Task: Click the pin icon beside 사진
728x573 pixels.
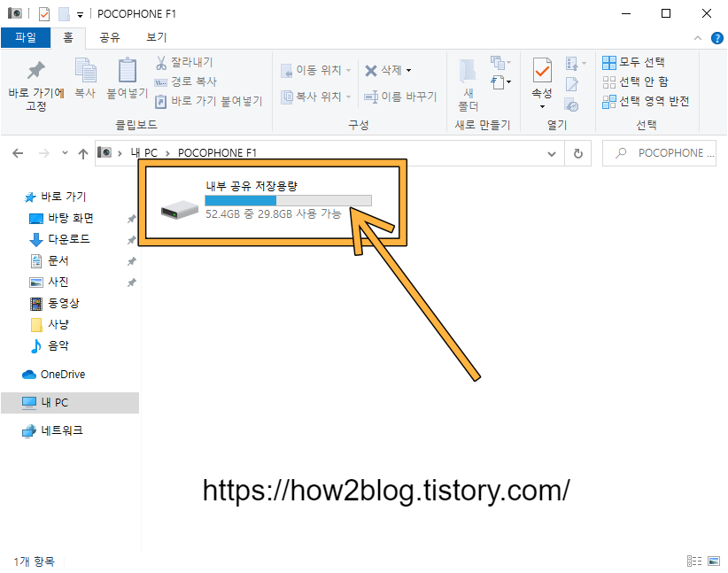Action: pyautogui.click(x=132, y=282)
